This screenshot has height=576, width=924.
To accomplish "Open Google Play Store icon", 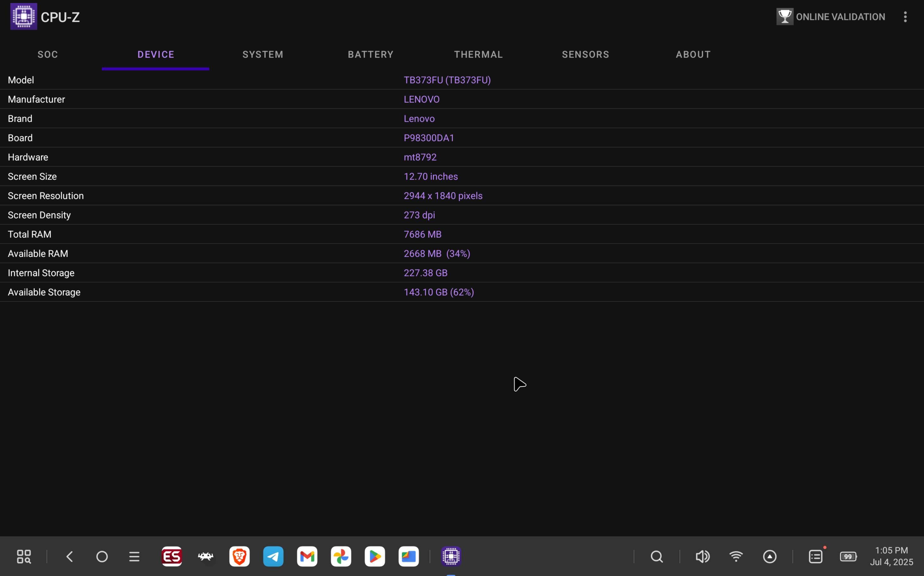I will (375, 557).
